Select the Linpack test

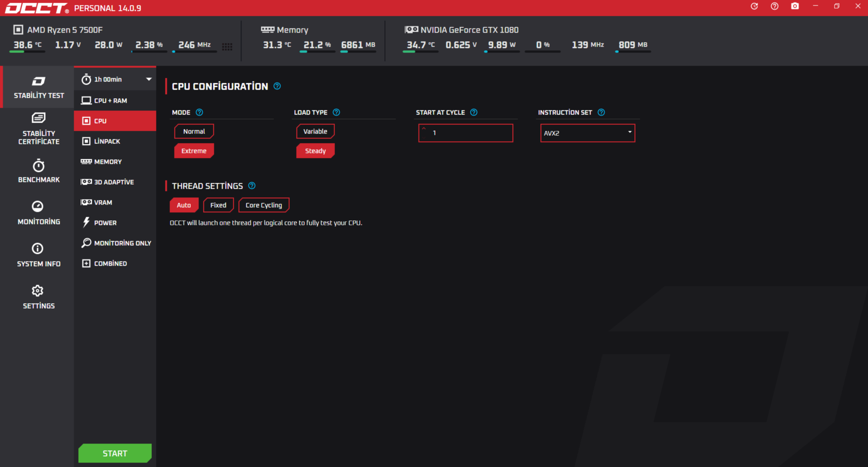point(115,141)
